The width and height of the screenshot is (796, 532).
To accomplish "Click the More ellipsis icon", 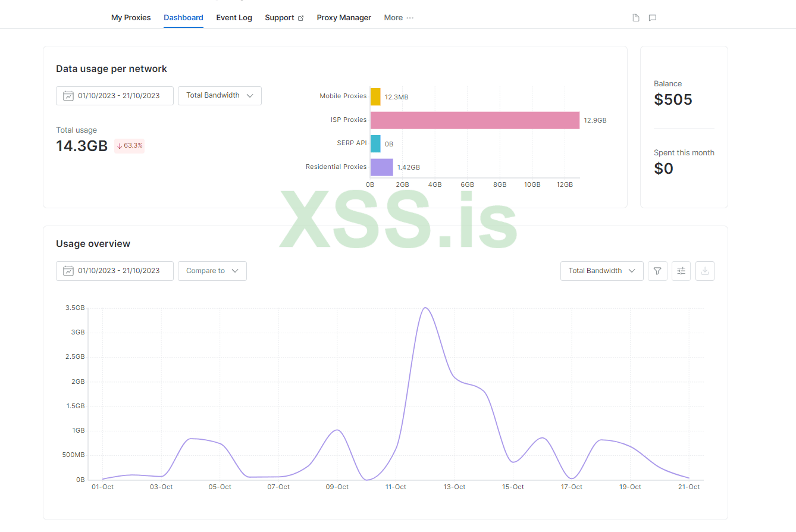I will coord(410,18).
